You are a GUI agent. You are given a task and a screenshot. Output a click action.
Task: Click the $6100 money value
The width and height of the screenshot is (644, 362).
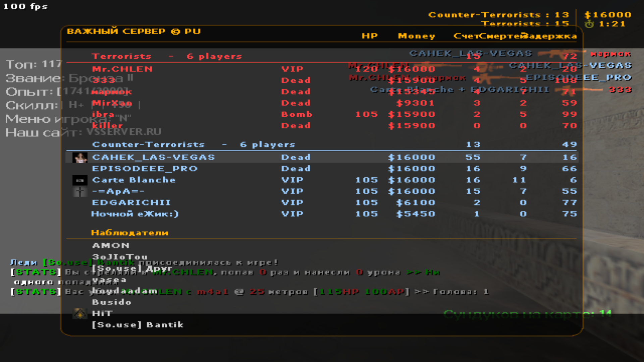(x=415, y=203)
